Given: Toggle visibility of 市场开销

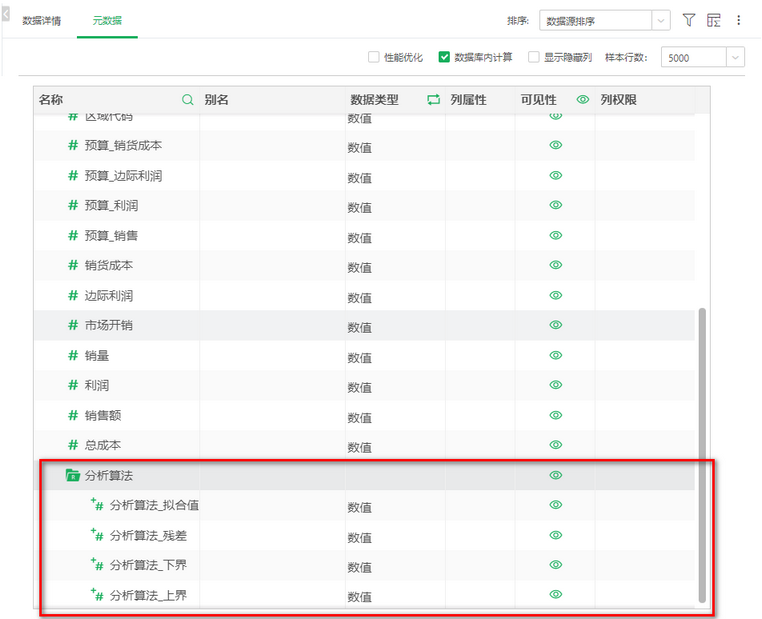Looking at the screenshot, I should (555, 325).
